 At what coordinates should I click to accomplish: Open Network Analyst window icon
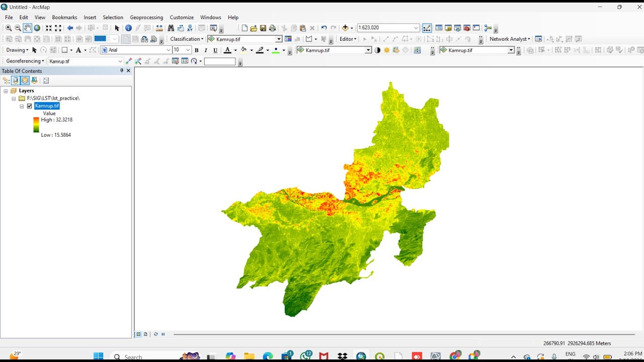coord(538,39)
